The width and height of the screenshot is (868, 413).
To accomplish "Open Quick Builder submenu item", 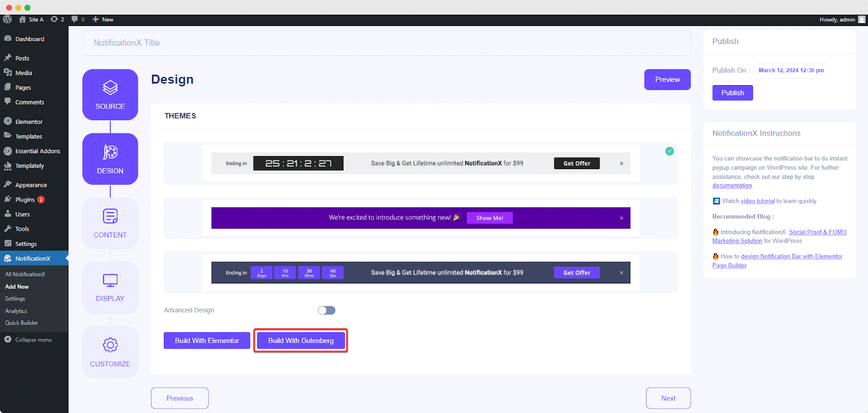I will pos(22,323).
